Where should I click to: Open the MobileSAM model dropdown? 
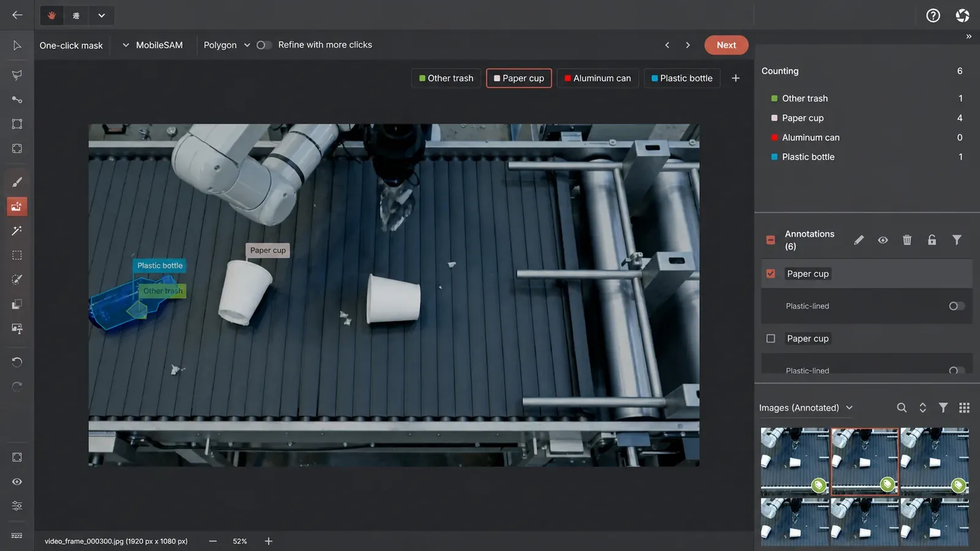(x=153, y=45)
